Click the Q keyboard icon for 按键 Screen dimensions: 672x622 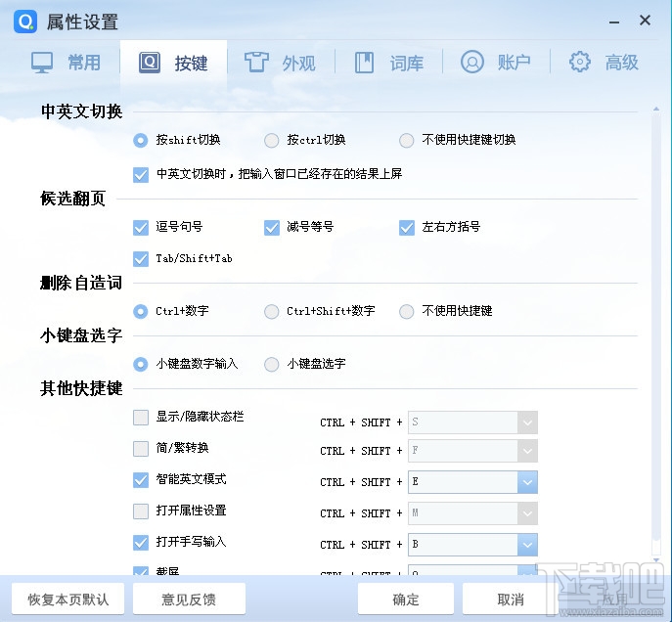(149, 63)
